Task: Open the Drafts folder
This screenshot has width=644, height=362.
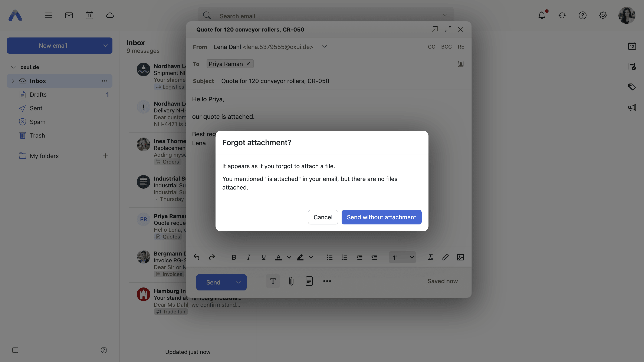Action: pos(59,95)
